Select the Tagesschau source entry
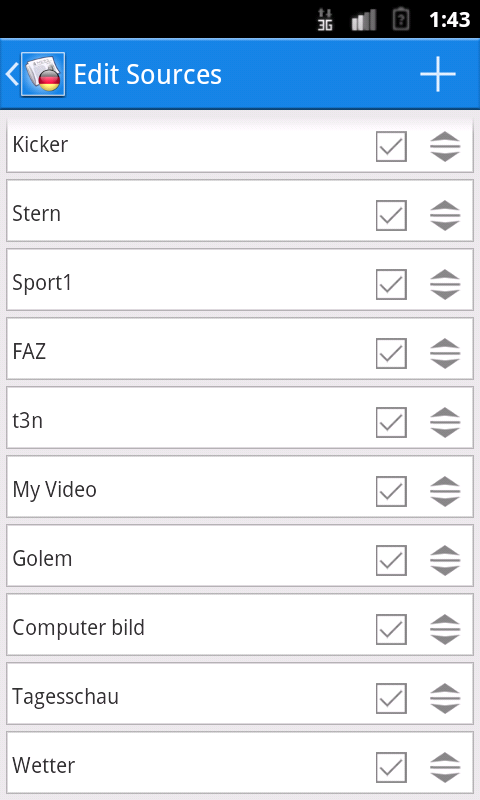Viewport: 480px width, 800px height. click(240, 693)
